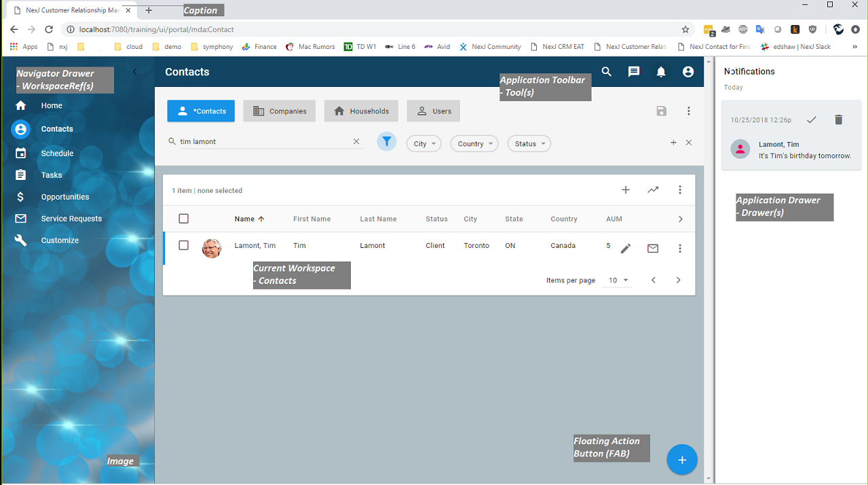Click the floating action add button
868x485 pixels.
coord(682,460)
